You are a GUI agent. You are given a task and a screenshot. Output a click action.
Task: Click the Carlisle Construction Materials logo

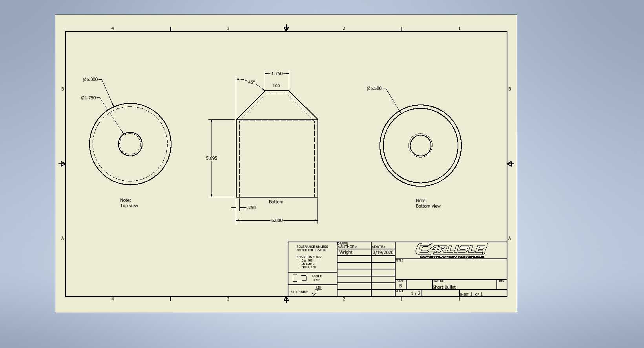(451, 250)
